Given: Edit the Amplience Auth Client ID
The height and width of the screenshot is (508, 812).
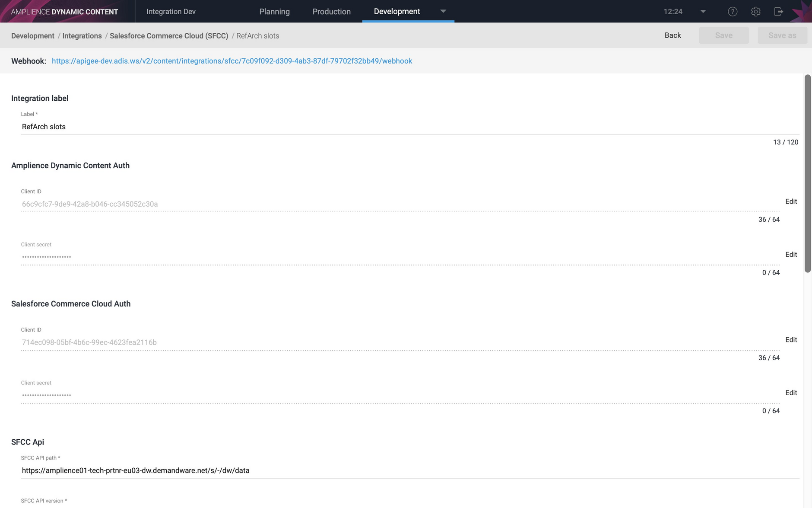Looking at the screenshot, I should [791, 201].
